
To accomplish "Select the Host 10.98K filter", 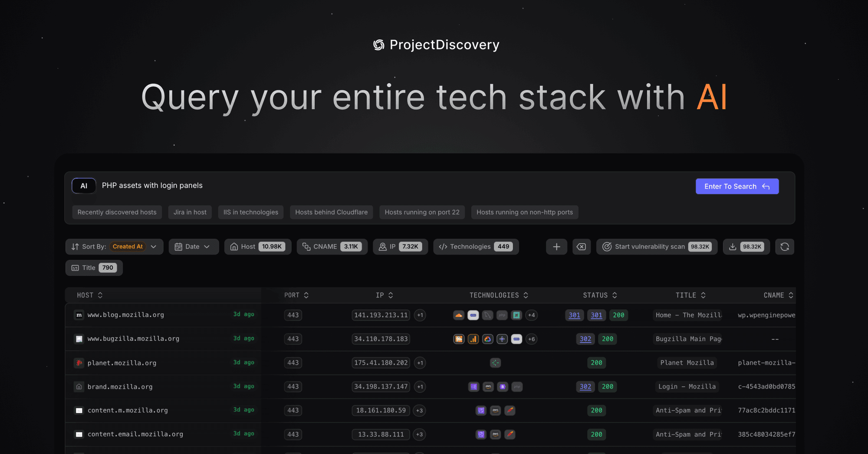I will pyautogui.click(x=258, y=247).
